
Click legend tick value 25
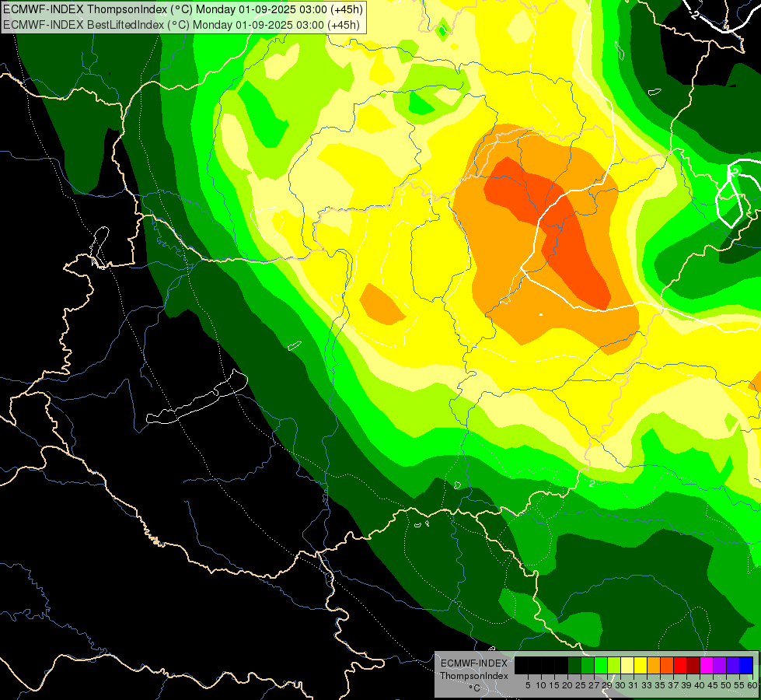tap(581, 685)
